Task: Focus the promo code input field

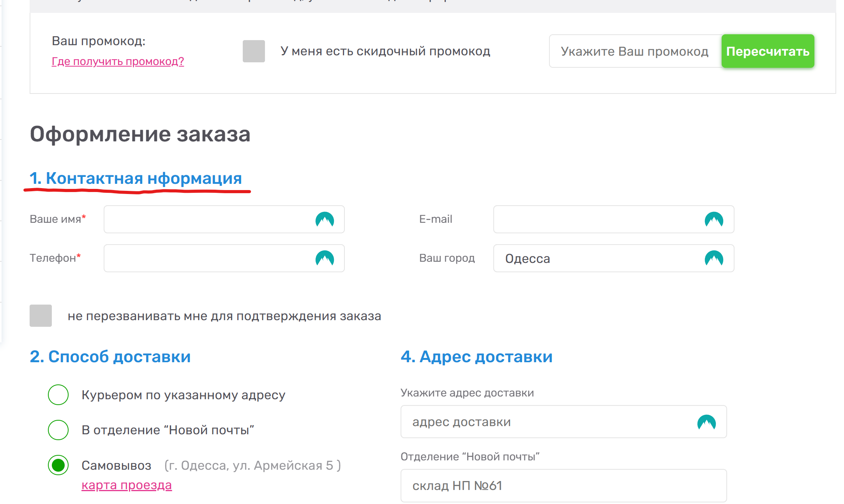Action: pos(634,51)
